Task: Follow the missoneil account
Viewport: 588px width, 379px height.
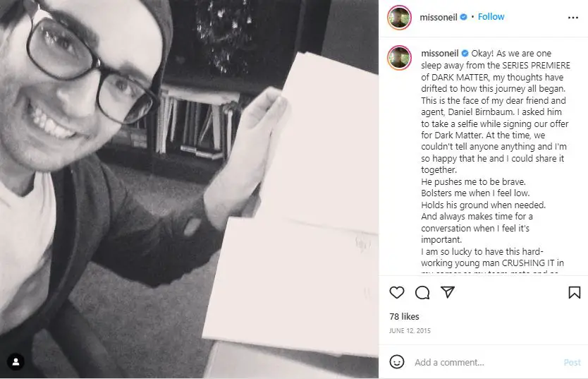Action: 491,17
